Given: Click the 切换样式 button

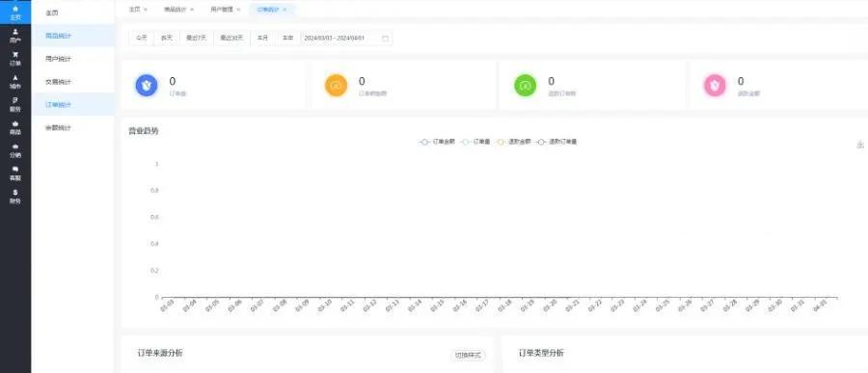Looking at the screenshot, I should [x=469, y=356].
